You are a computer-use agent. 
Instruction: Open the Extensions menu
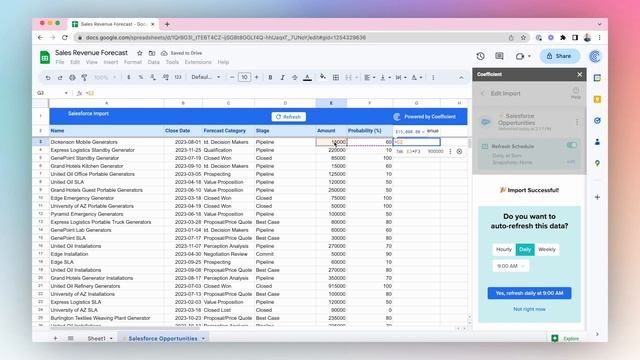pyautogui.click(x=198, y=62)
